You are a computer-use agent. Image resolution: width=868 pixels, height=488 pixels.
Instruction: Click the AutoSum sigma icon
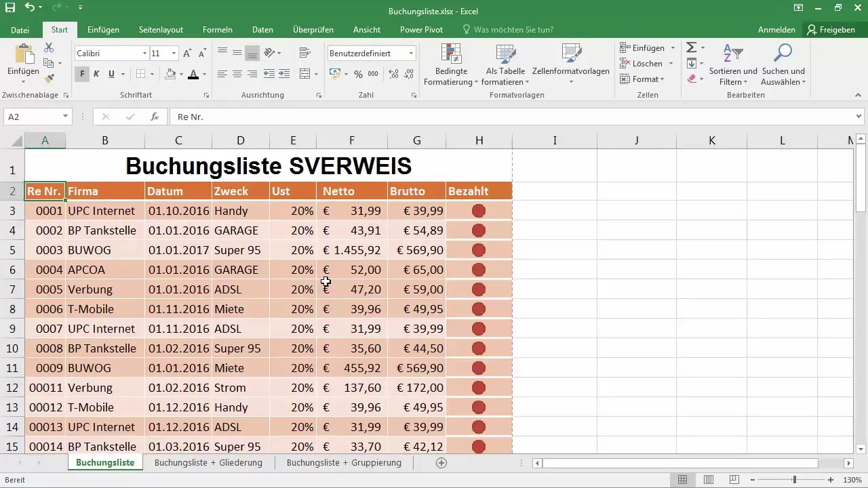(x=691, y=47)
